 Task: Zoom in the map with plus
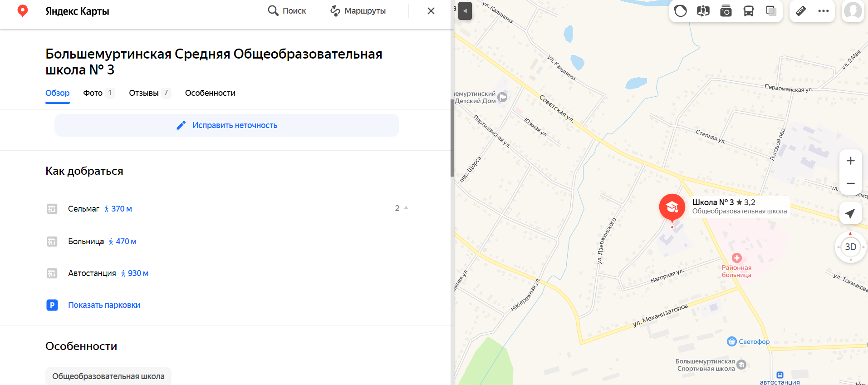pyautogui.click(x=851, y=161)
